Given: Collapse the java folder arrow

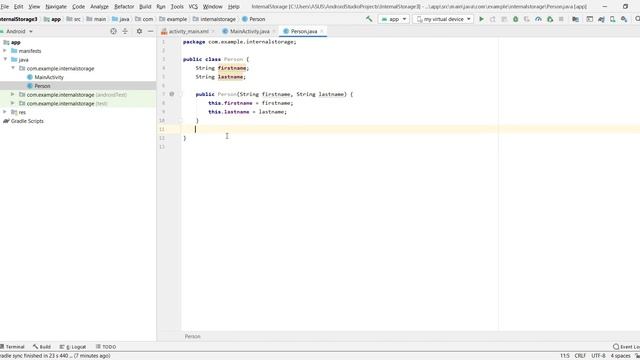Looking at the screenshot, I should click(x=5, y=59).
